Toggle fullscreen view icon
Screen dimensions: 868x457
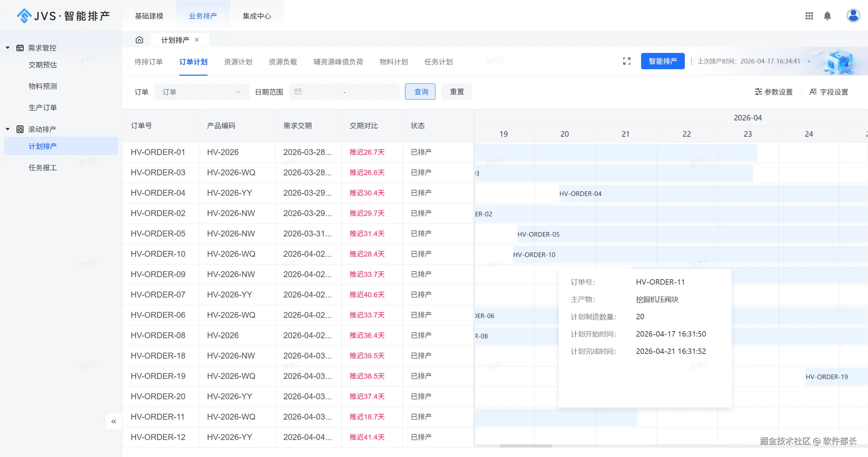coord(626,61)
